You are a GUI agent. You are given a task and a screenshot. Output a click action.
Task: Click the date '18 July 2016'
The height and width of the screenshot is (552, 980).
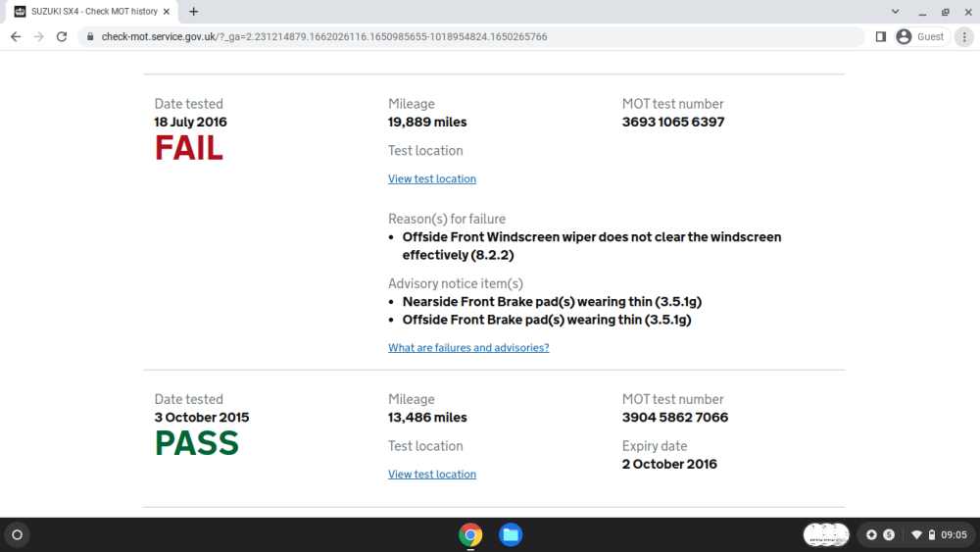tap(191, 122)
